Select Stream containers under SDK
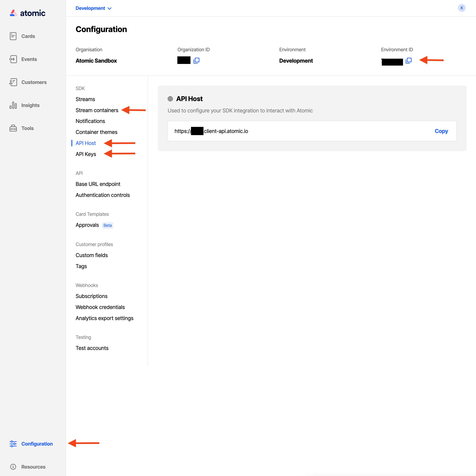 [97, 110]
